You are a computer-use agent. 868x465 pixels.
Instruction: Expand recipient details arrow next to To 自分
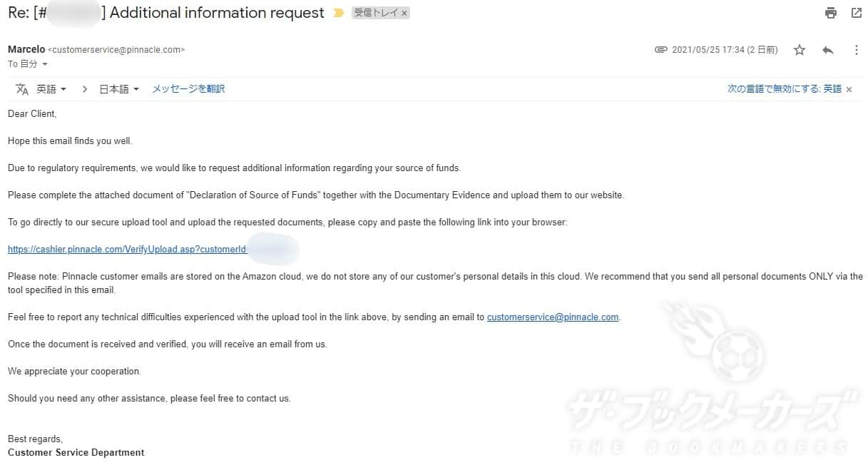pyautogui.click(x=45, y=64)
